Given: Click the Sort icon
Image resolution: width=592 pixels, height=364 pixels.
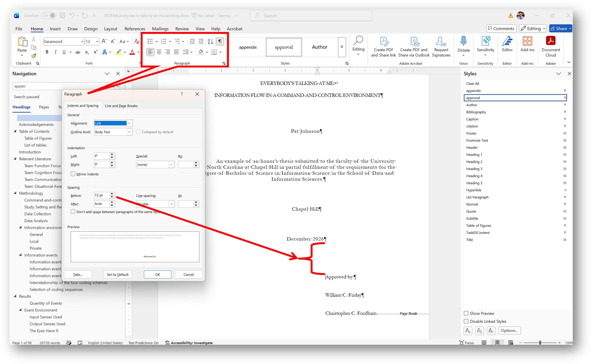Looking at the screenshot, I should (210, 41).
